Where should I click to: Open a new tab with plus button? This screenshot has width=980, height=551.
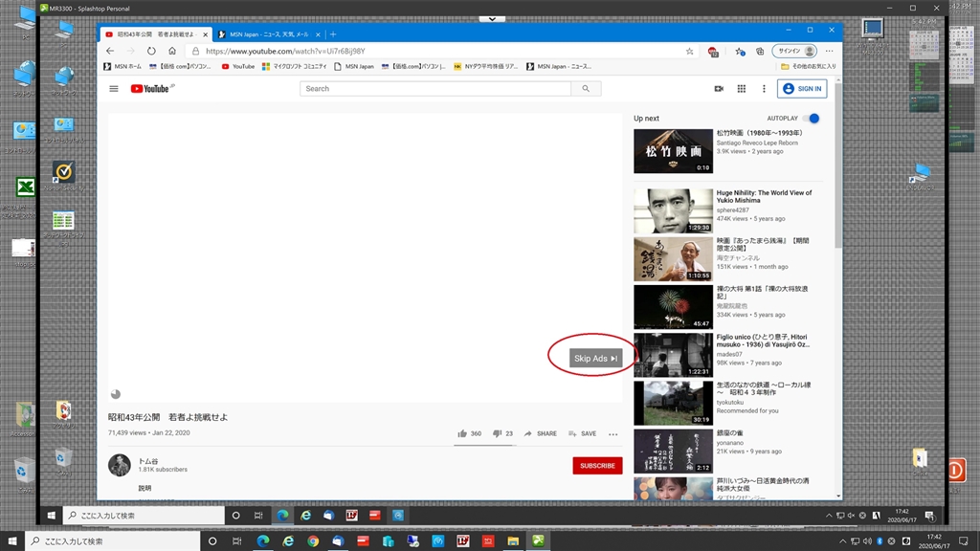pyautogui.click(x=333, y=34)
